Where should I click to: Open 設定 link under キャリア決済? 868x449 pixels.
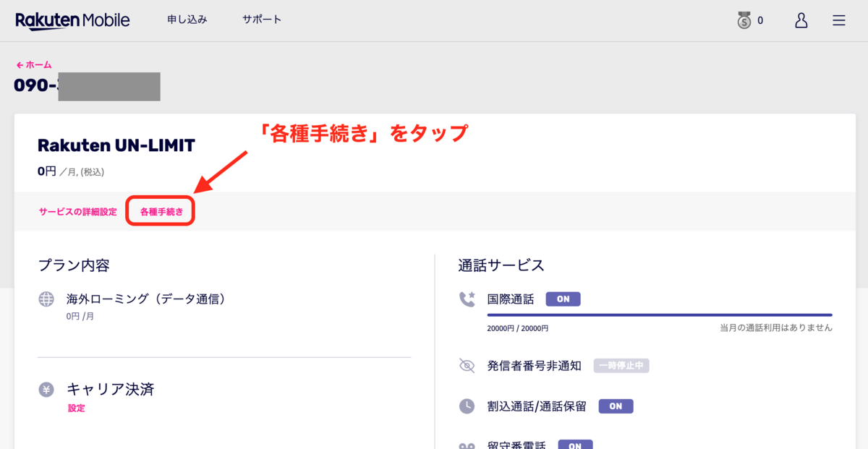tap(76, 408)
